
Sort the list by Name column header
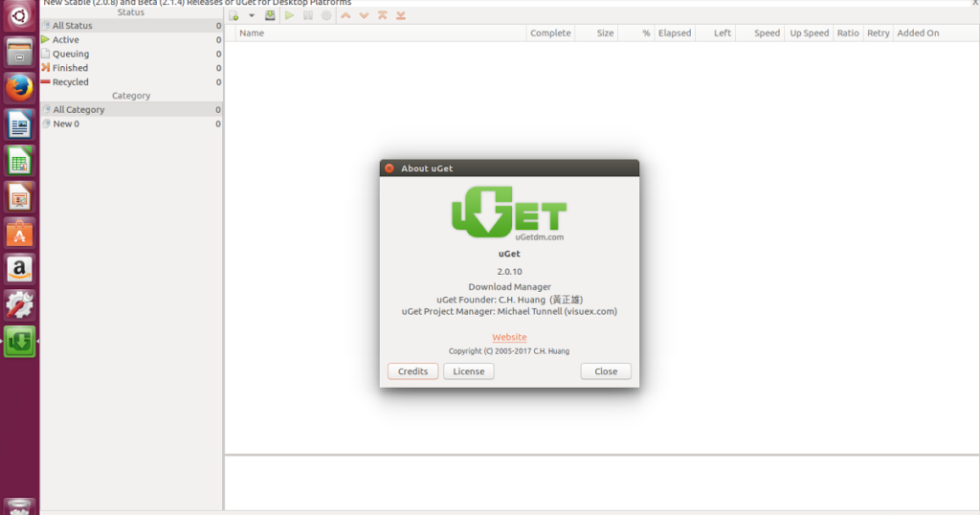tap(252, 33)
